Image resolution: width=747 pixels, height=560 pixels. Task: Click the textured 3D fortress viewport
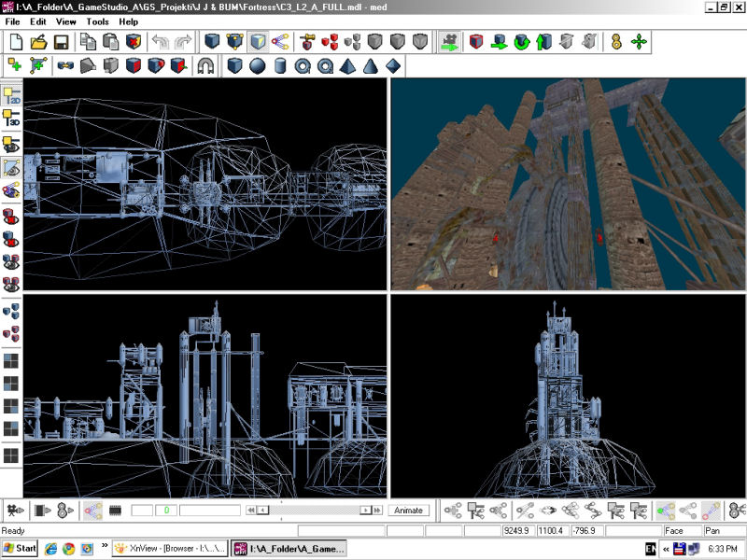click(x=568, y=184)
